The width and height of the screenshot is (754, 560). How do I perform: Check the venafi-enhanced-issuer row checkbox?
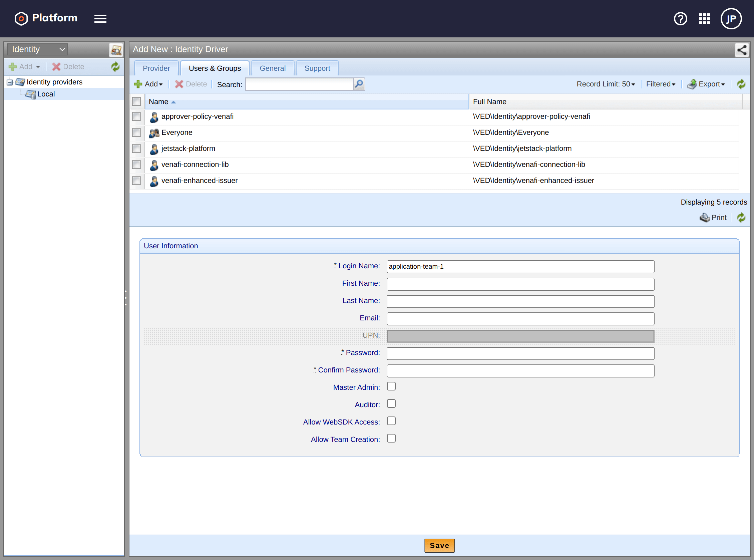[136, 180]
